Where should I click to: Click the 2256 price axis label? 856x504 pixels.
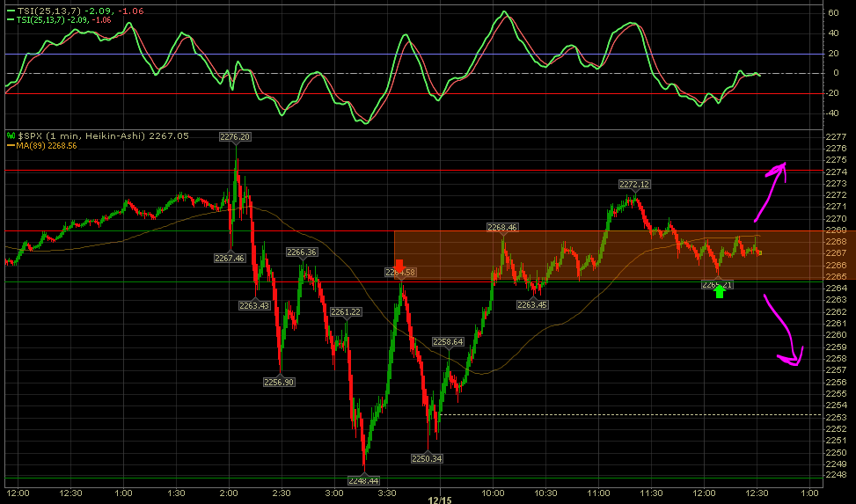tap(837, 382)
